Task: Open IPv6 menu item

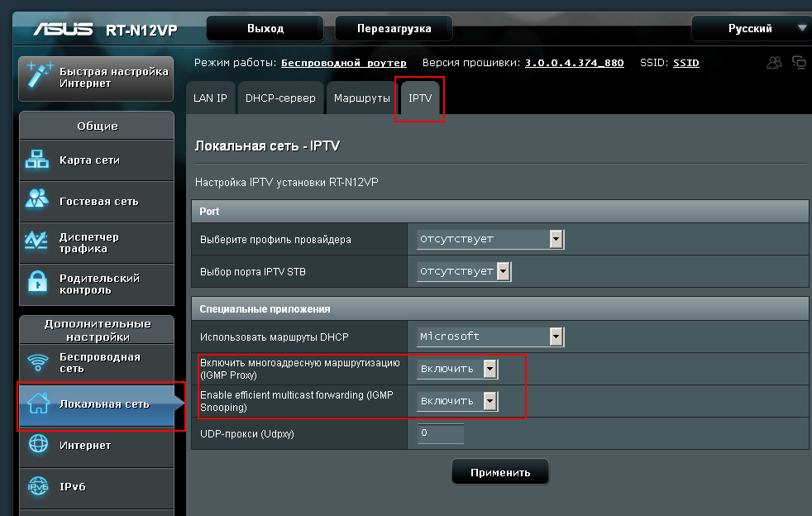Action: (96, 487)
